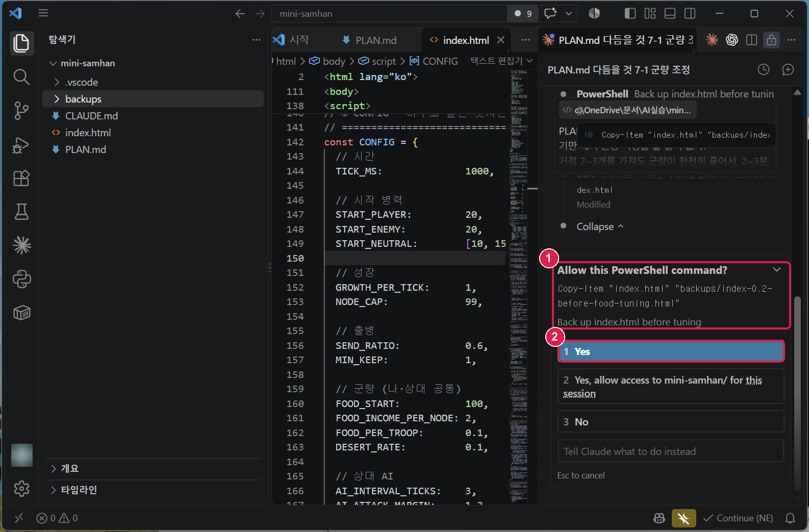This screenshot has width=809, height=532.
Task: Choose Yes, allow access to mini-samhan/
Action: (671, 387)
